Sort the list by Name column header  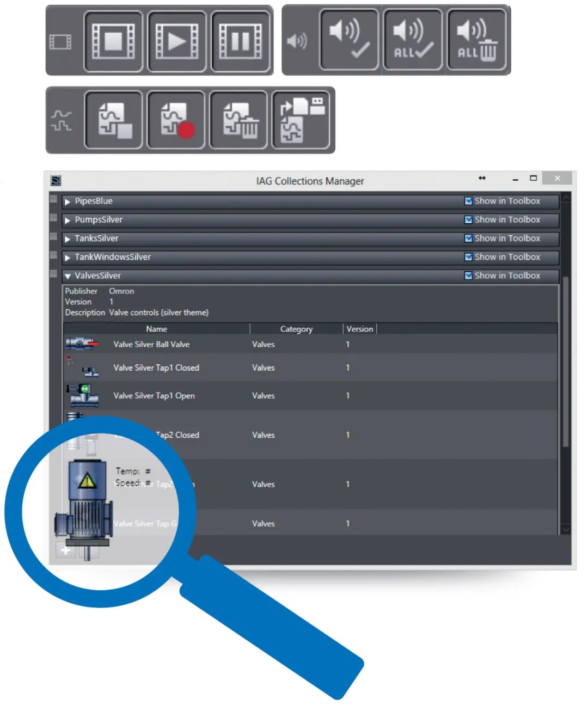pyautogui.click(x=156, y=329)
